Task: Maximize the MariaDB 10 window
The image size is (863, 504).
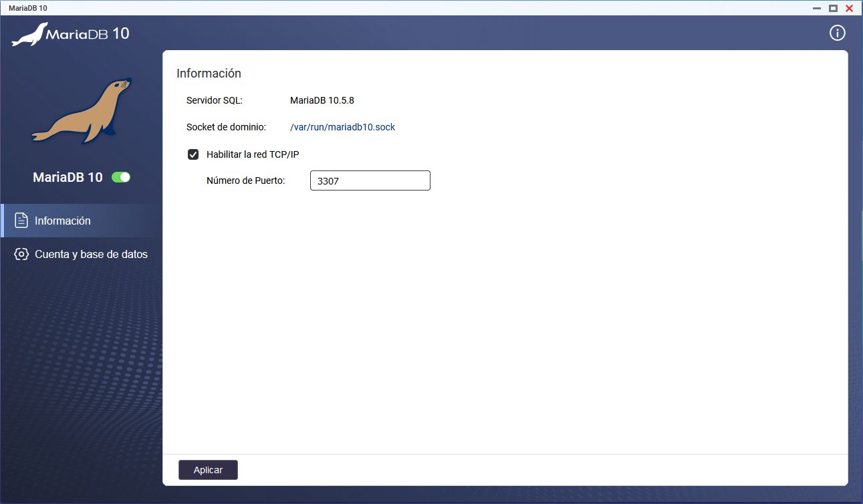Action: click(x=833, y=9)
